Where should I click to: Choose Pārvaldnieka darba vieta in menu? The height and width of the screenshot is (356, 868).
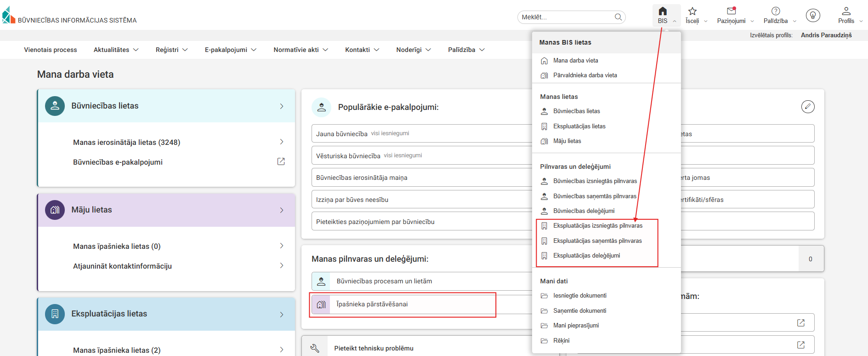coord(584,75)
